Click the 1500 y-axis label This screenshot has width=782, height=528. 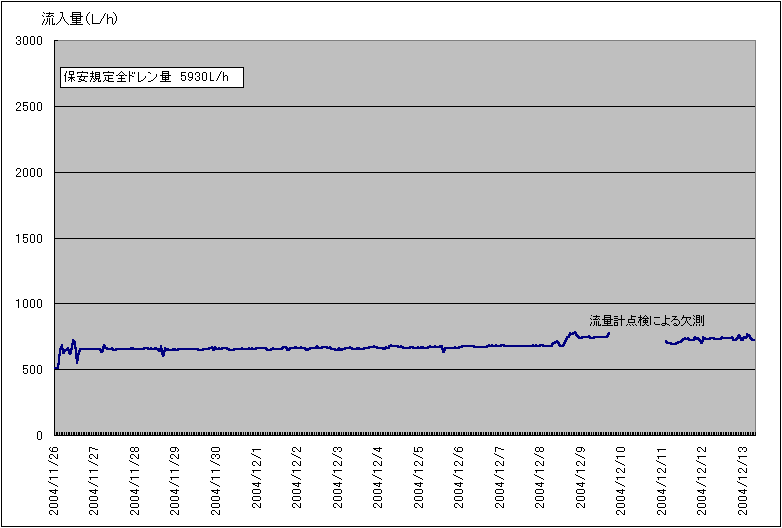click(x=29, y=238)
